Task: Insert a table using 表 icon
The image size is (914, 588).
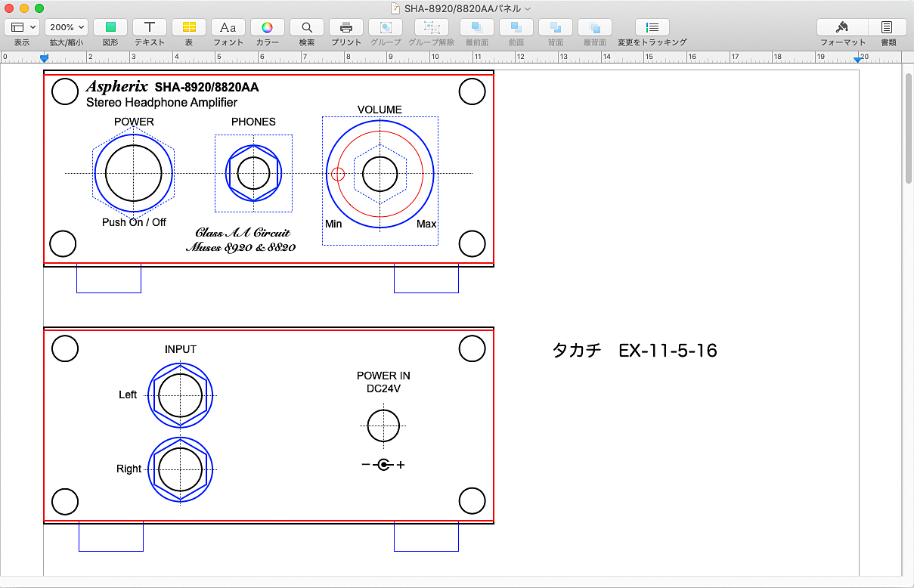Action: pyautogui.click(x=189, y=27)
